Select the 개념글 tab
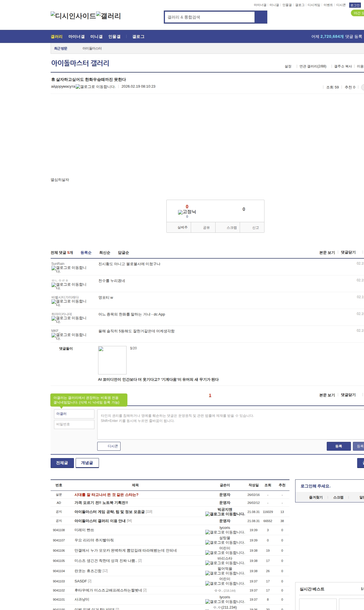The image size is (364, 610). pos(87,463)
